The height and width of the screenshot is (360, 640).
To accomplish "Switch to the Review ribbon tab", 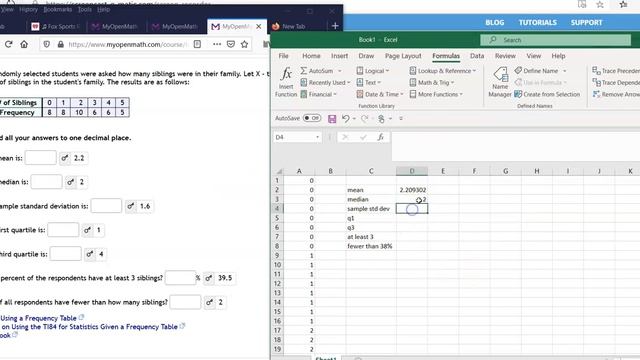I will point(505,56).
